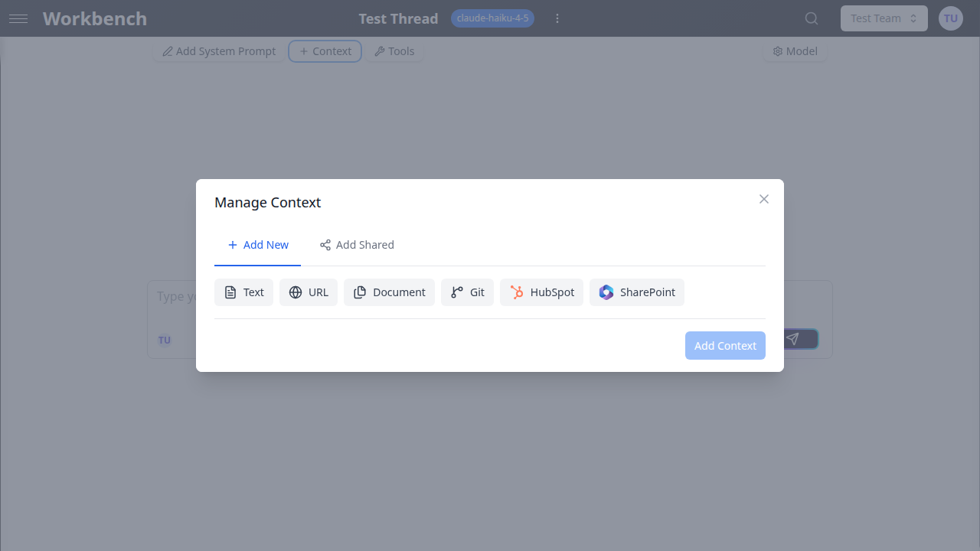Click the claude-haiku-4-5 model badge
The width and height of the screenshot is (980, 551).
(x=492, y=18)
